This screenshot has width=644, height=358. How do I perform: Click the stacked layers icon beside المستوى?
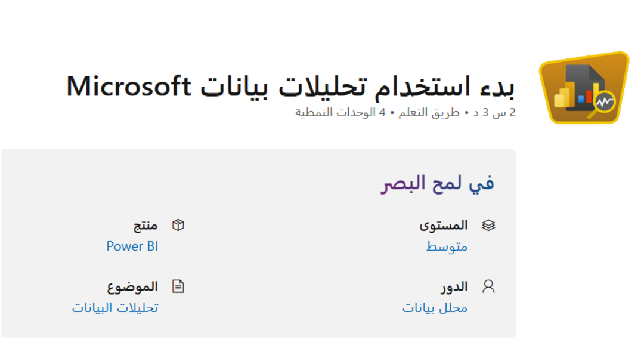click(x=488, y=226)
